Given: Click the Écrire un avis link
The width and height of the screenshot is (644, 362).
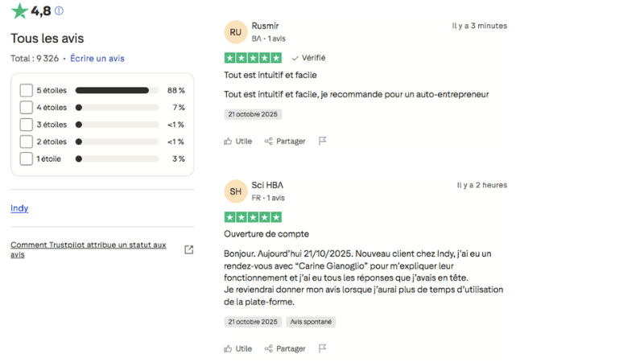Looking at the screenshot, I should click(97, 59).
